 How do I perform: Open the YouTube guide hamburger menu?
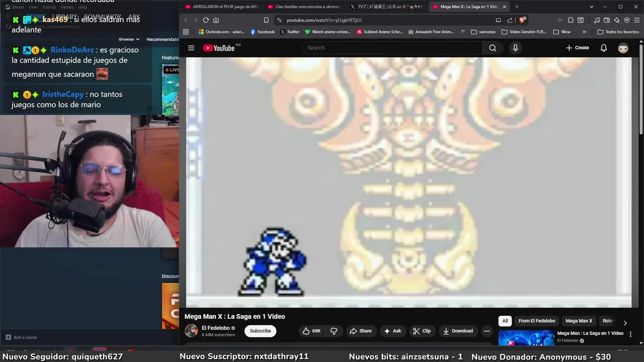pos(191,48)
